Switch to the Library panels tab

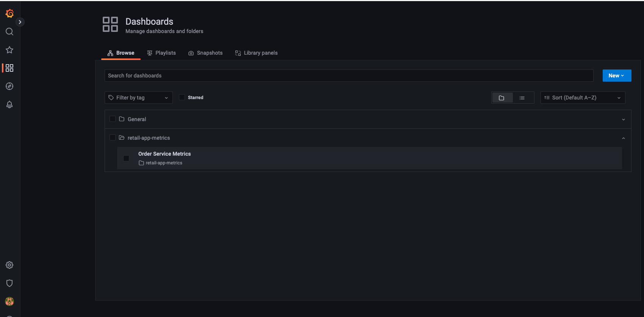tap(256, 53)
